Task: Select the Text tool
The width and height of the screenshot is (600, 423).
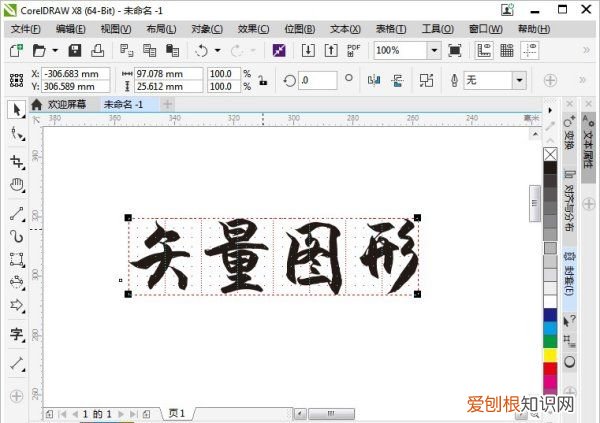Action: point(17,334)
